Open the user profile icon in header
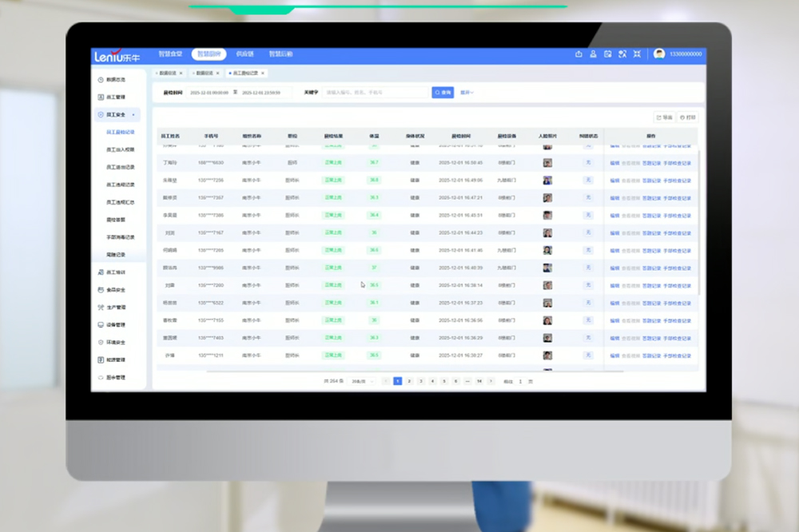 [593, 54]
